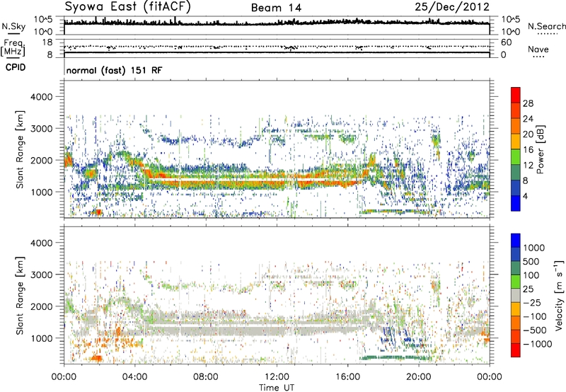566x392 pixels.
Task: Click the "08:00" time axis tick
Action: tap(206, 377)
